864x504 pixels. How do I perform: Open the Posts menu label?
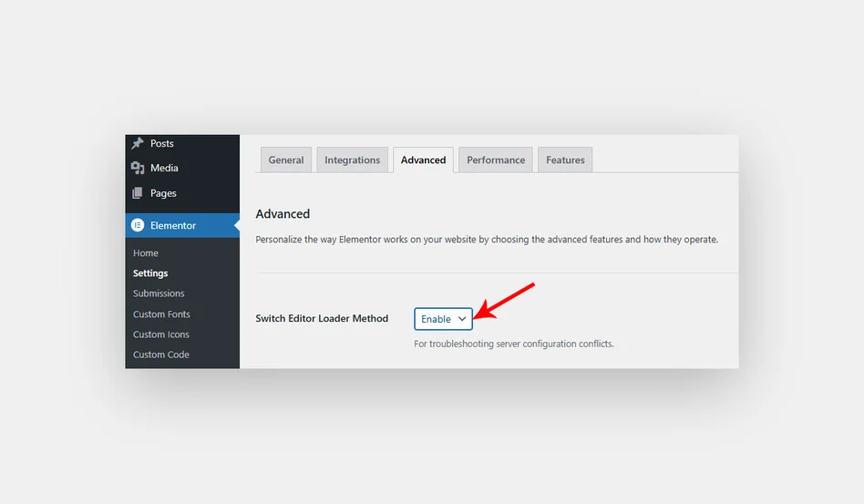tap(162, 144)
